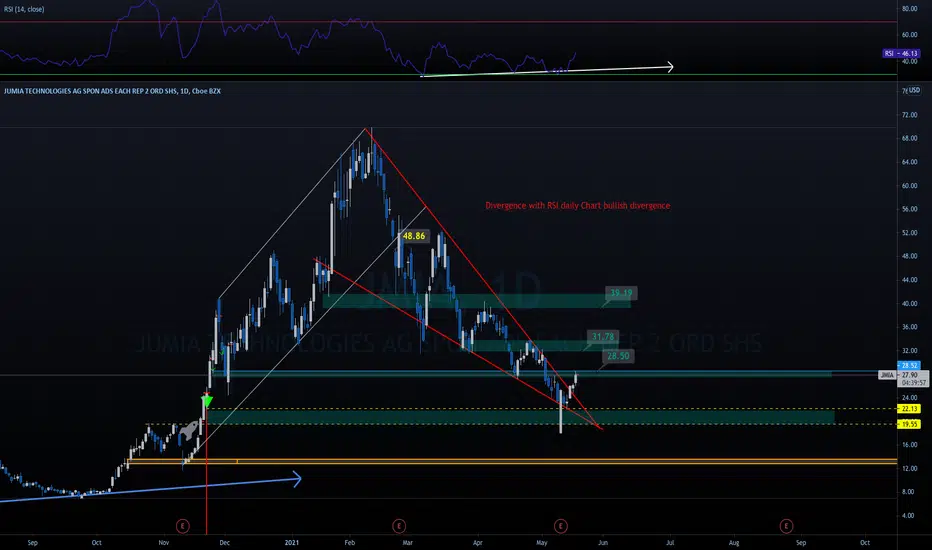Click the JUMIA TECHNOLOGIES symbol title
Image resolution: width=932 pixels, height=550 pixels.
(112, 91)
